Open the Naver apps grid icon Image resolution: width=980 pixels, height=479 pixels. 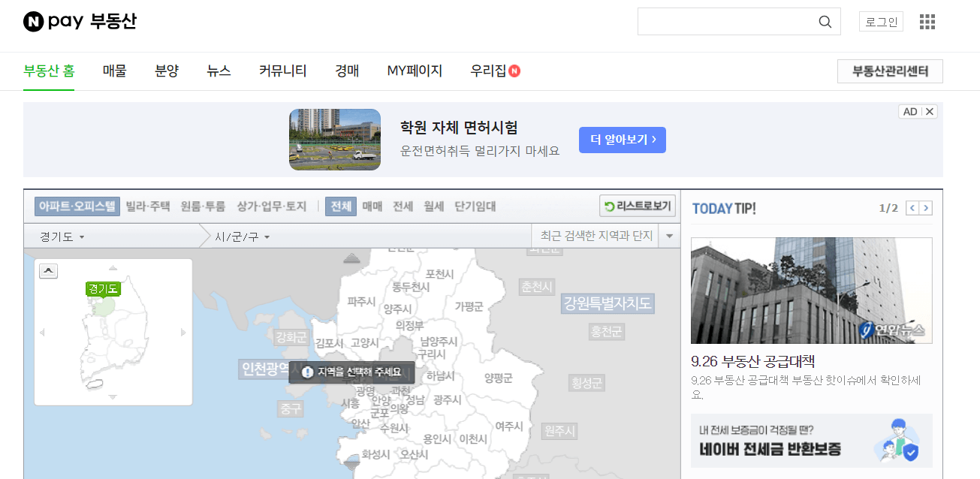click(x=927, y=21)
